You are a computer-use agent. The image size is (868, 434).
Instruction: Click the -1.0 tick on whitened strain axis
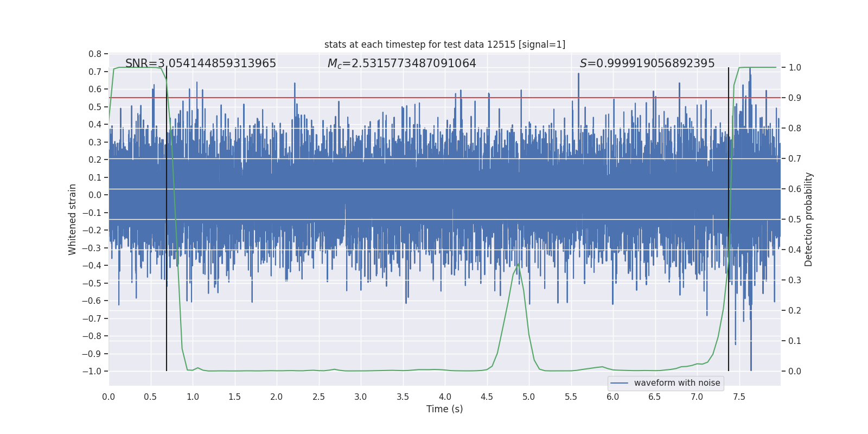[92, 372]
